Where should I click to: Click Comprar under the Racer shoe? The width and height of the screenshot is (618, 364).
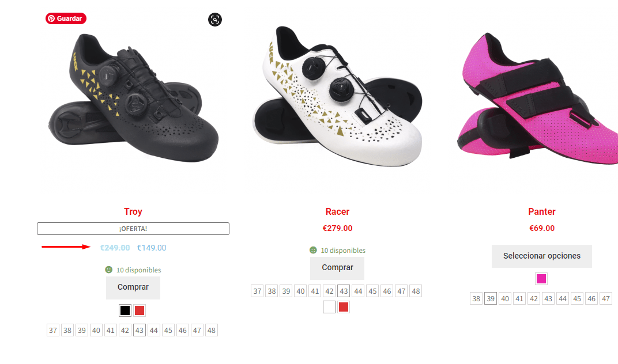[x=337, y=267]
